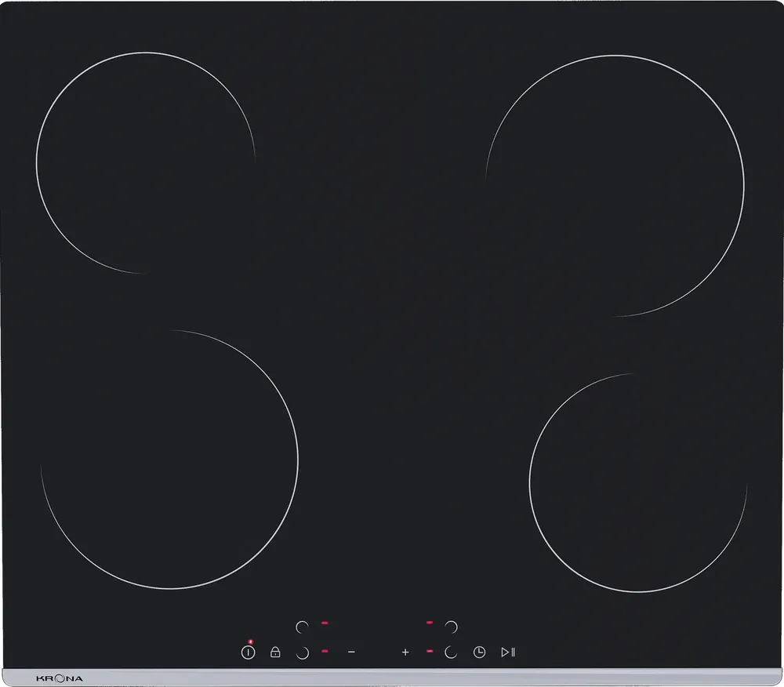Tap the red power indicator light above power button

pos(250,642)
